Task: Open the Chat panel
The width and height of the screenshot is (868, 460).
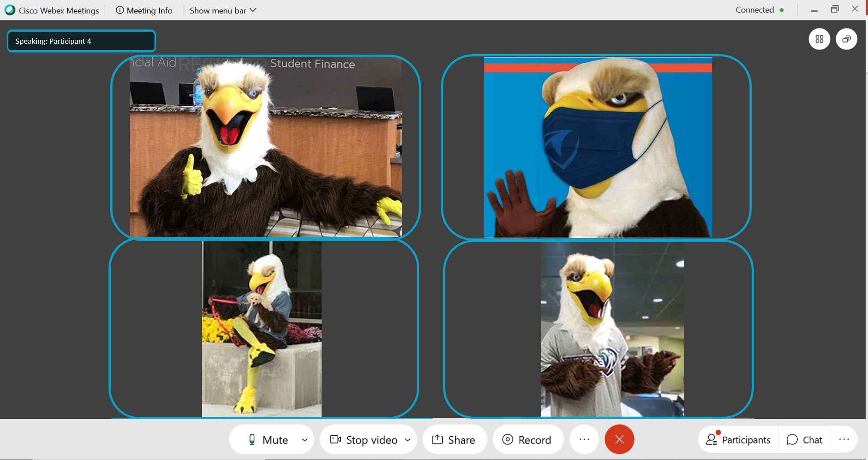Action: click(805, 440)
